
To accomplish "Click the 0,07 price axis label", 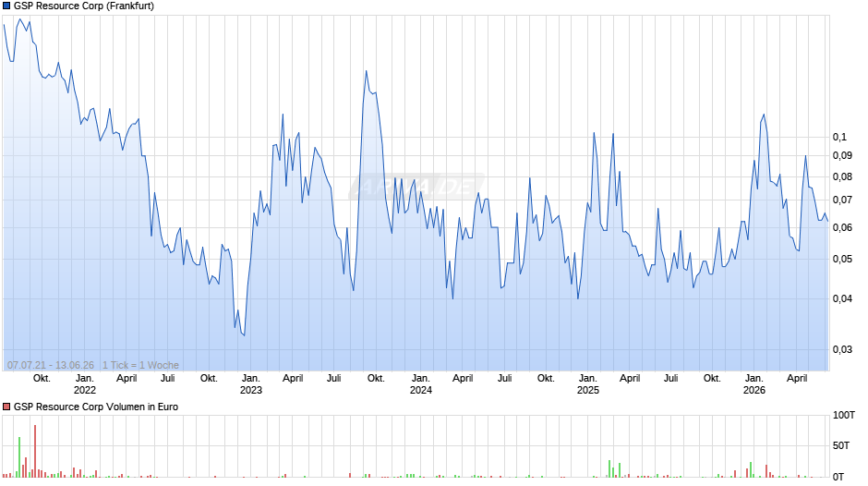I will click(x=842, y=200).
